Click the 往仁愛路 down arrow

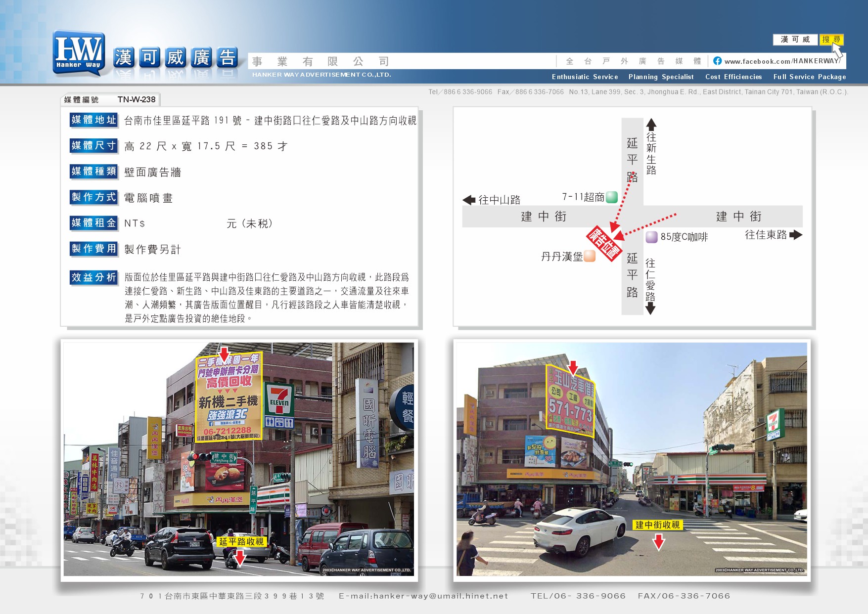click(x=650, y=308)
